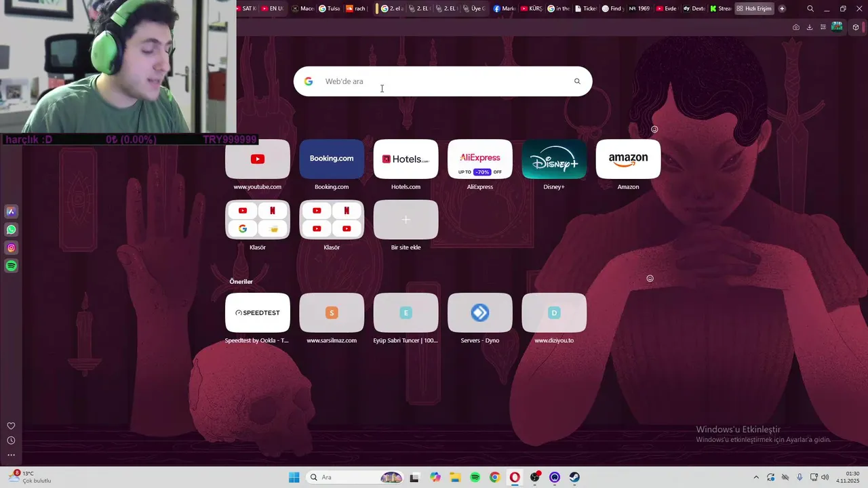Viewport: 868px width, 488px height.
Task: Focus the Web'de ara search field
Action: (x=443, y=81)
